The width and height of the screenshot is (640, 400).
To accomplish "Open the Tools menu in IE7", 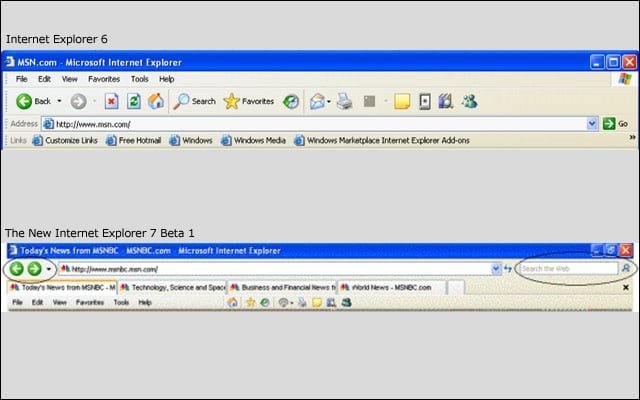I will pyautogui.click(x=121, y=302).
